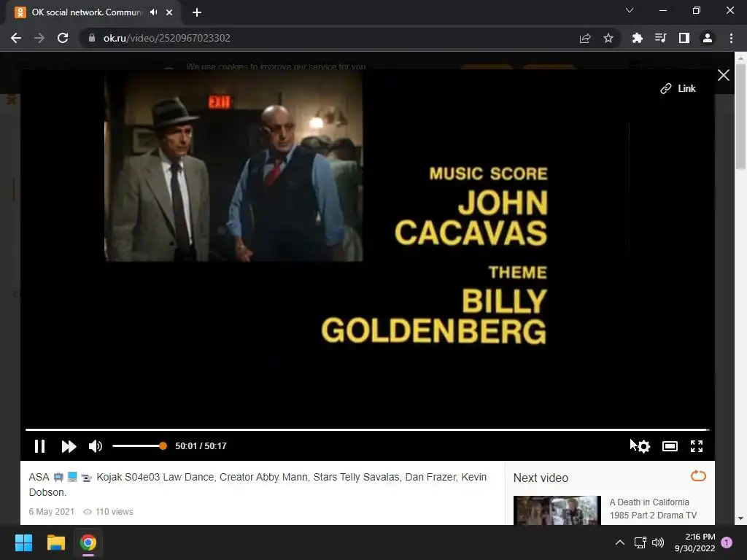Click the page vertical scrollbar

(740, 117)
